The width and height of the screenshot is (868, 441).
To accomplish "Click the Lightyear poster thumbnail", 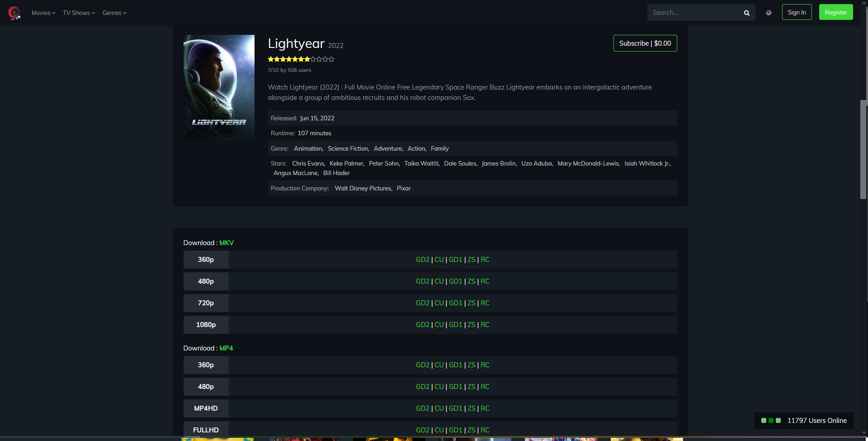I will tap(219, 87).
